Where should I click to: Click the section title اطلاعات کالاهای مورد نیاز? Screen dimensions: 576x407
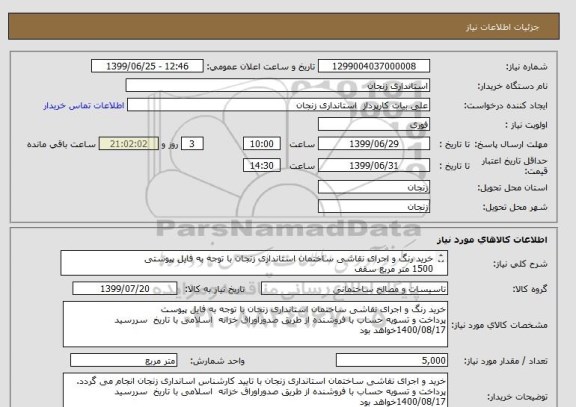point(492,240)
